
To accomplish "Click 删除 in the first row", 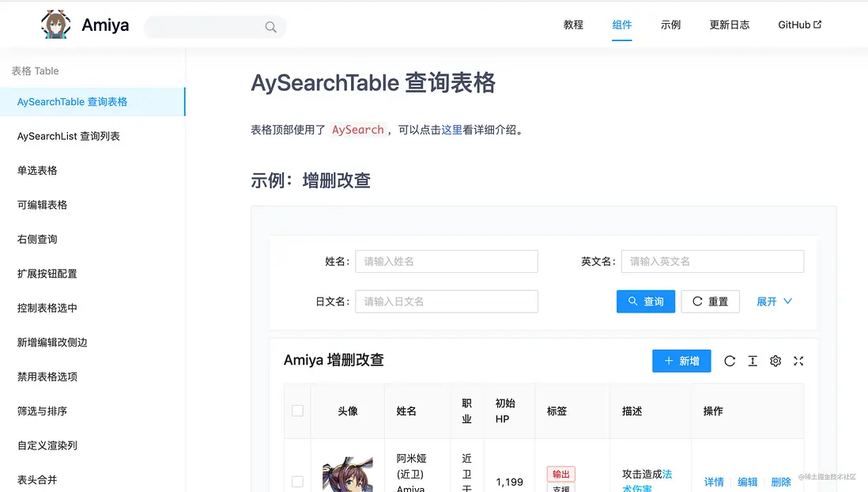I will (x=781, y=482).
